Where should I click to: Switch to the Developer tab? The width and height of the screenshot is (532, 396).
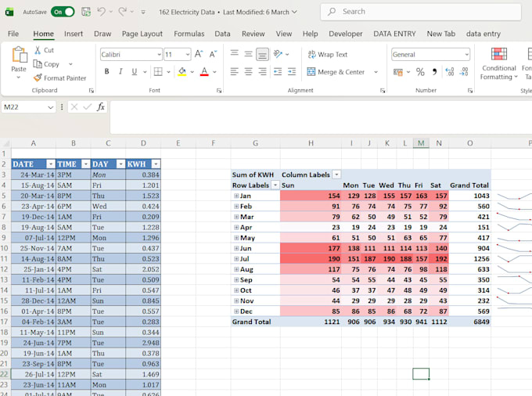(x=345, y=34)
